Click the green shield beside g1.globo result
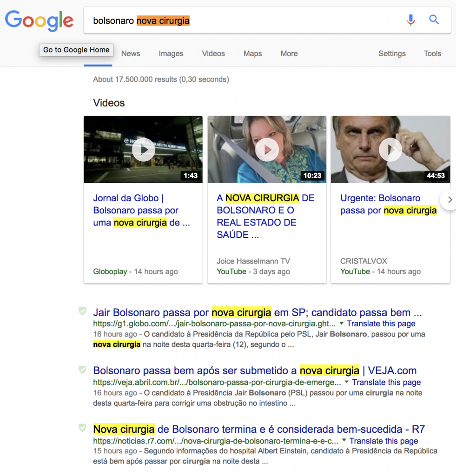The width and height of the screenshot is (456, 476). point(82,311)
